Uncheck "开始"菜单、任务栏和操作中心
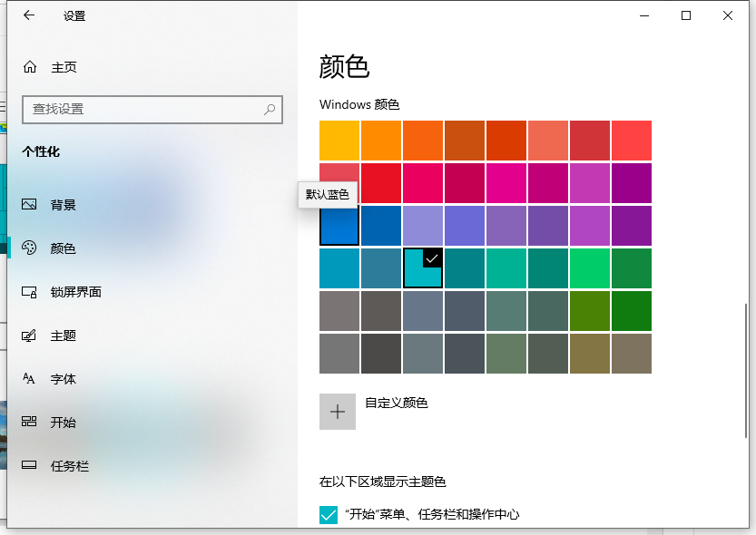 pos(328,514)
